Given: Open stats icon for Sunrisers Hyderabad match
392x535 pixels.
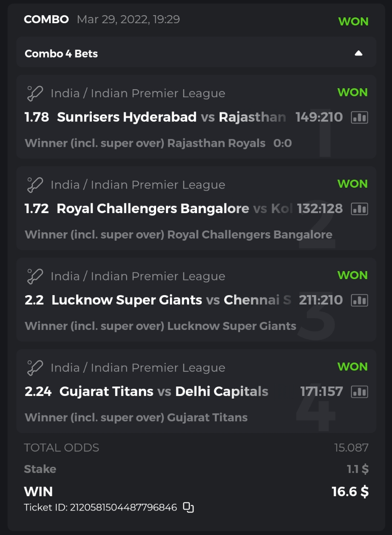Looking at the screenshot, I should tap(359, 117).
